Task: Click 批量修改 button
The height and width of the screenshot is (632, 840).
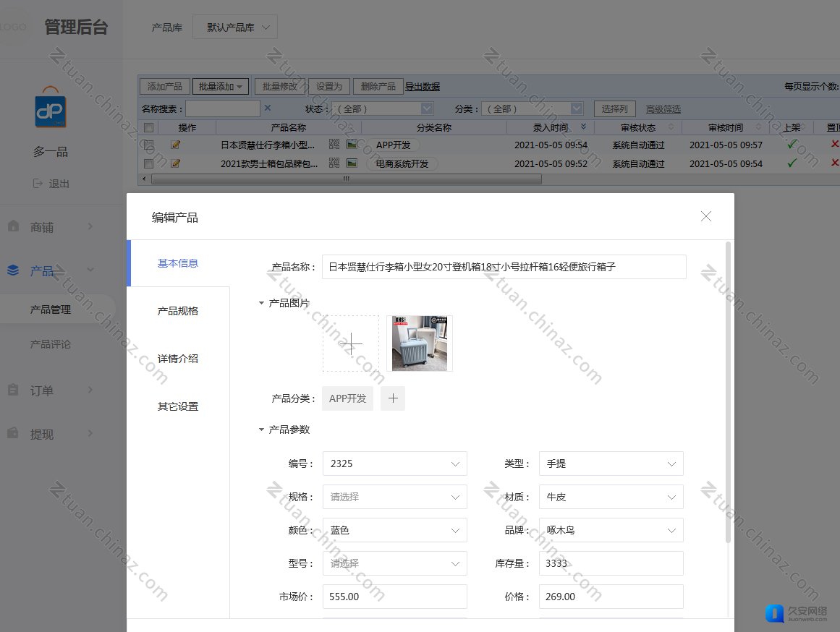Action: 279,86
